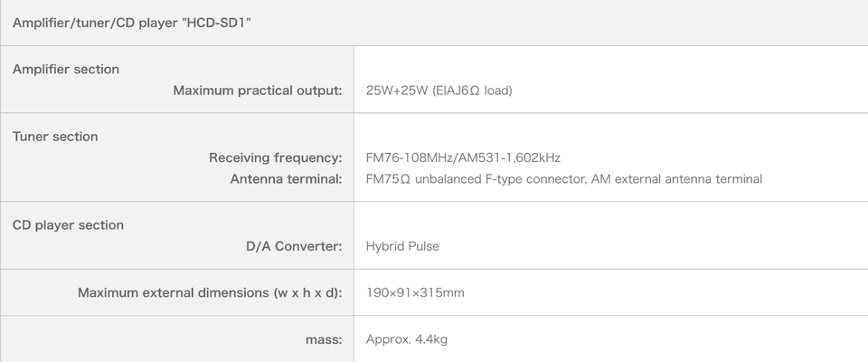Click the 'FM75Ω' text in antenna row
Screen dimensions: 868x362
coord(389,179)
